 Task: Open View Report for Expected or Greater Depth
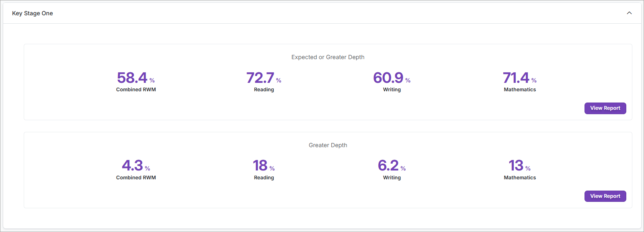605,108
